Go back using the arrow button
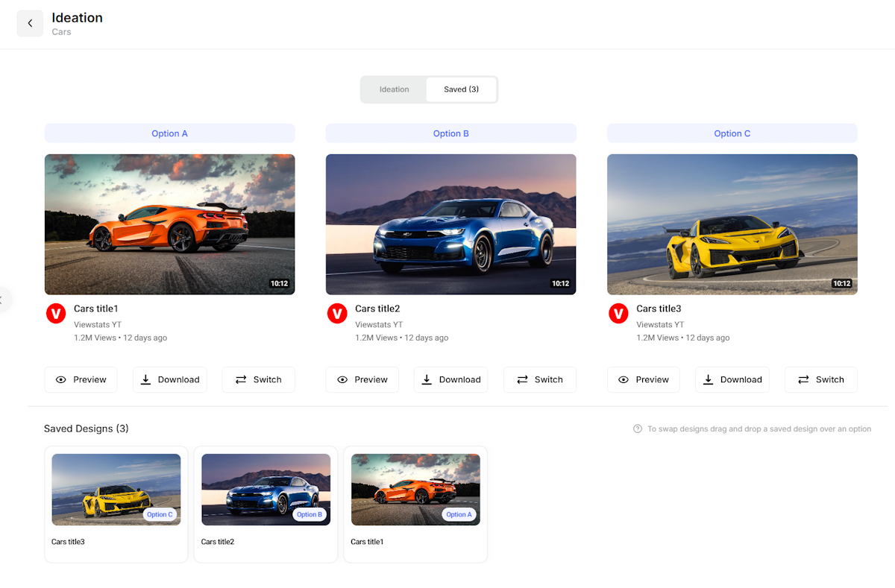 pos(30,23)
